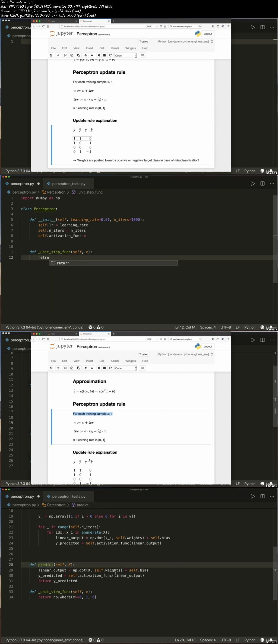Viewport: 278px width, 644px height.
Task: In 00:14:10 frame, select perceptron_tests.py tab
Action: (66, 497)
